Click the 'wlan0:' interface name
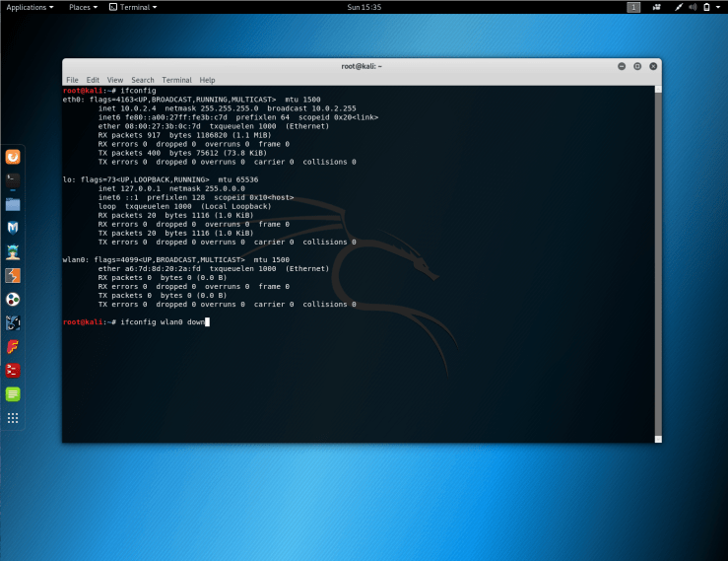 pos(76,260)
